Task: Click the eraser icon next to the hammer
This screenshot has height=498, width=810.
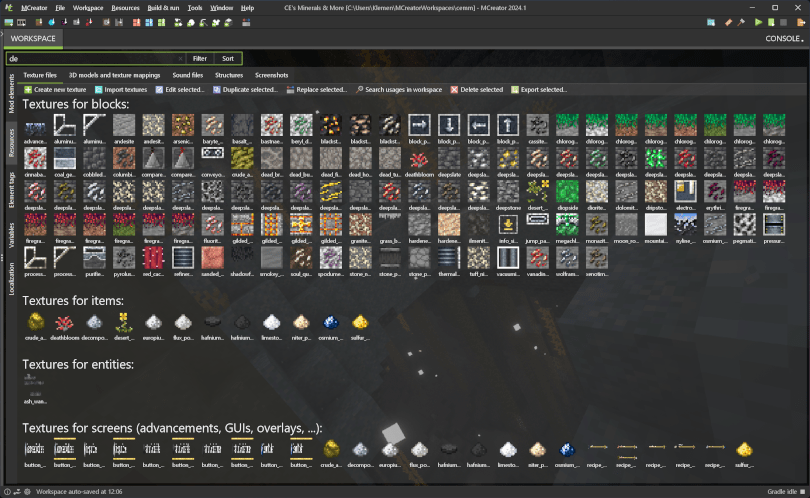Action: (x=728, y=22)
